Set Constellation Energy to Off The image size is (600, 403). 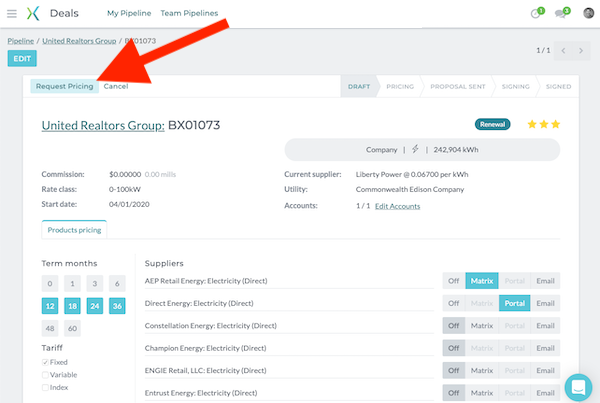pos(454,326)
